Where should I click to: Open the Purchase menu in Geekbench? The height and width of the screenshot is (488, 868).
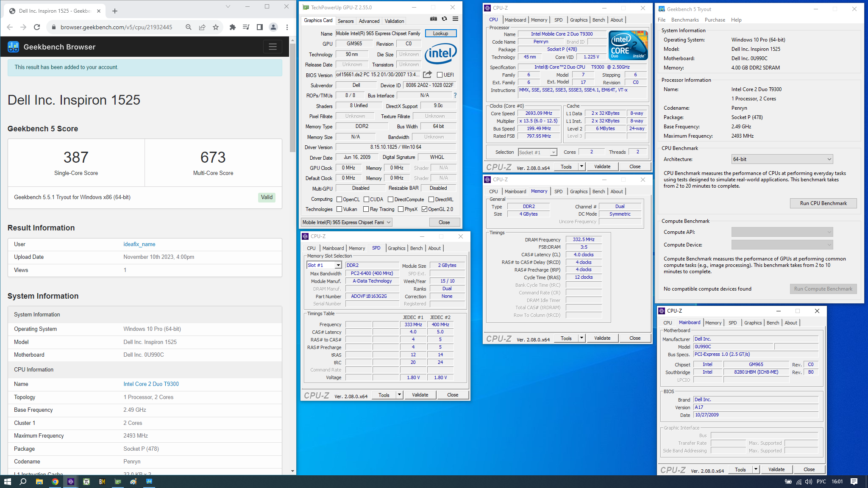click(715, 20)
